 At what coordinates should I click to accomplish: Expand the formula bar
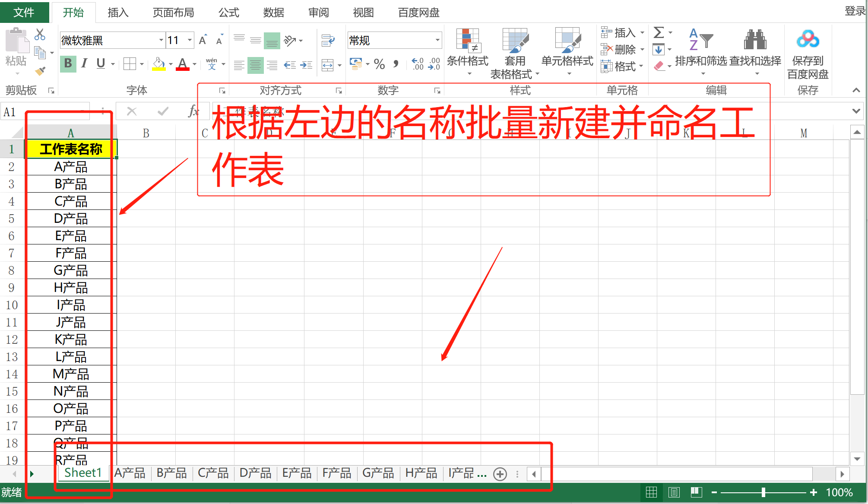856,111
